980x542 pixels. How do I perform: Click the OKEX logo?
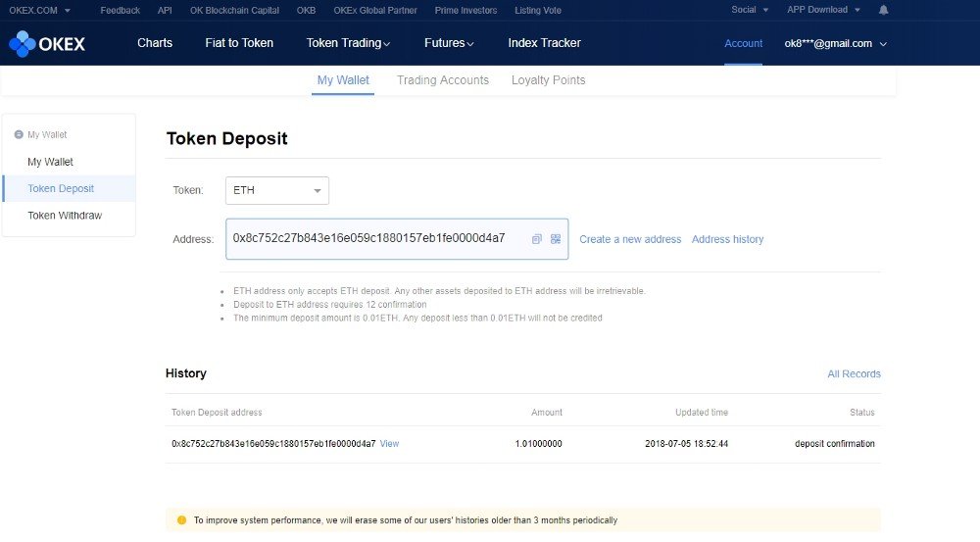pyautogui.click(x=47, y=44)
